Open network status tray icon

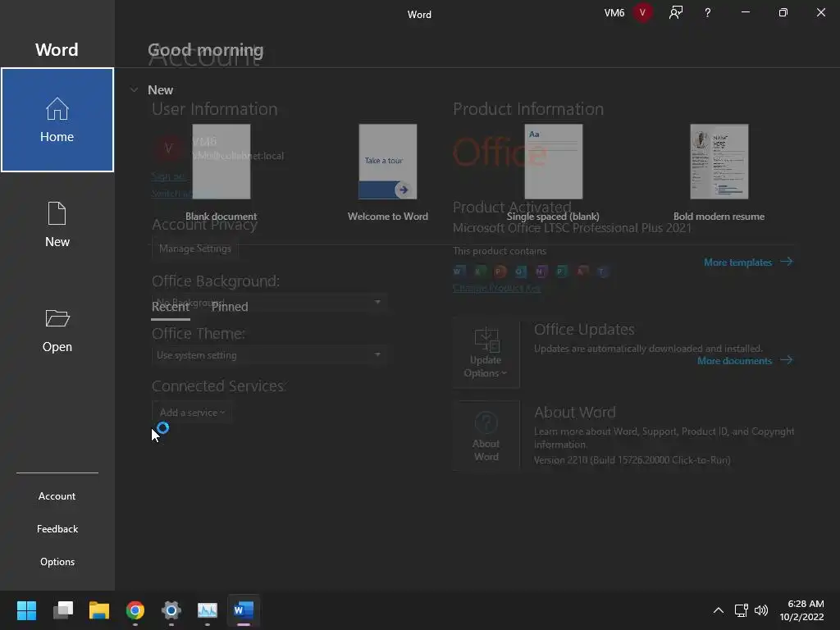[x=741, y=610]
